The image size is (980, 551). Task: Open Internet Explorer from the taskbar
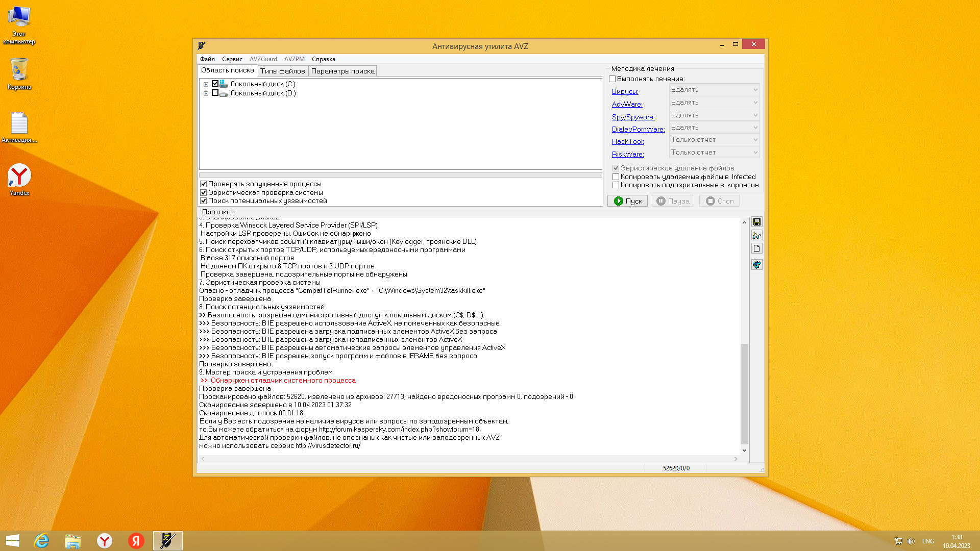[41, 540]
